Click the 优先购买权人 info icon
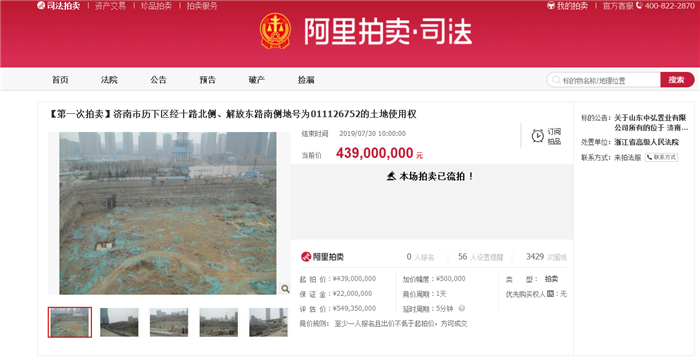700x364 pixels. [550, 293]
